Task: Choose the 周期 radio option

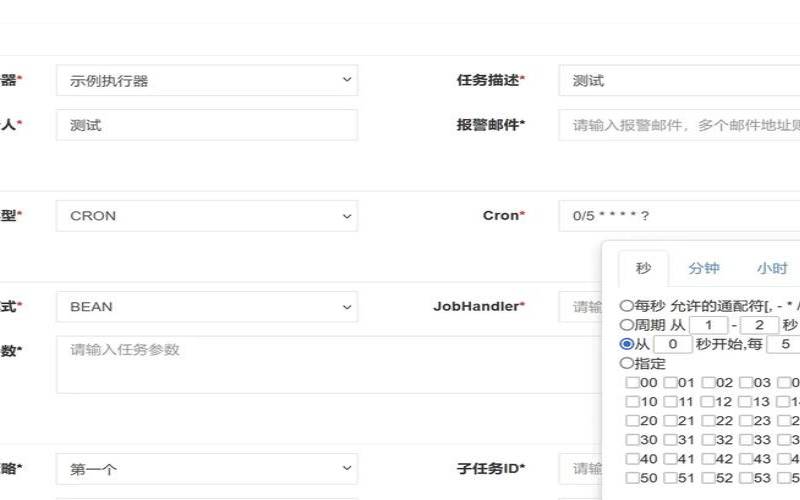Action: pyautogui.click(x=627, y=325)
